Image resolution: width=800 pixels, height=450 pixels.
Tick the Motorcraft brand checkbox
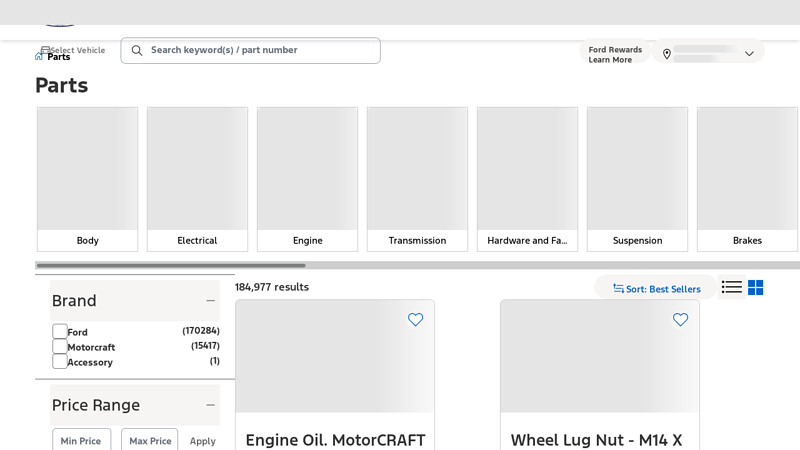pyautogui.click(x=60, y=346)
